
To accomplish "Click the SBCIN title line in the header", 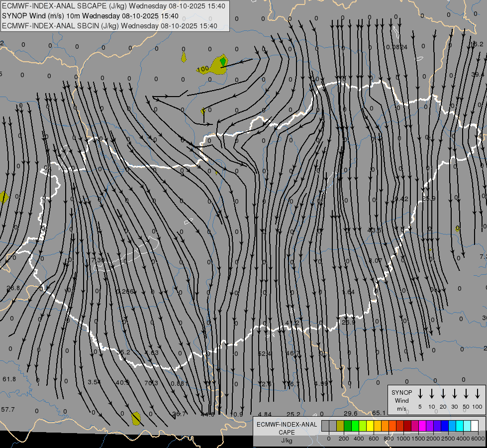I will (x=109, y=26).
